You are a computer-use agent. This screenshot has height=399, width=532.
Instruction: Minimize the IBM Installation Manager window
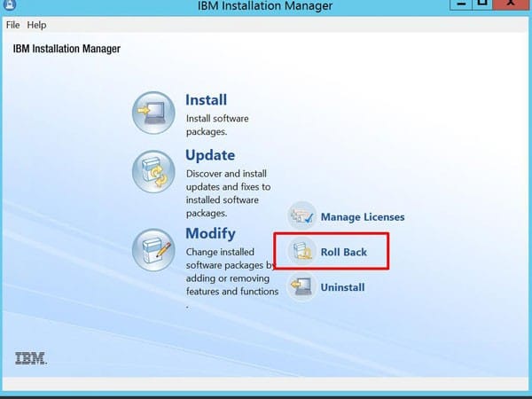coord(461,4)
